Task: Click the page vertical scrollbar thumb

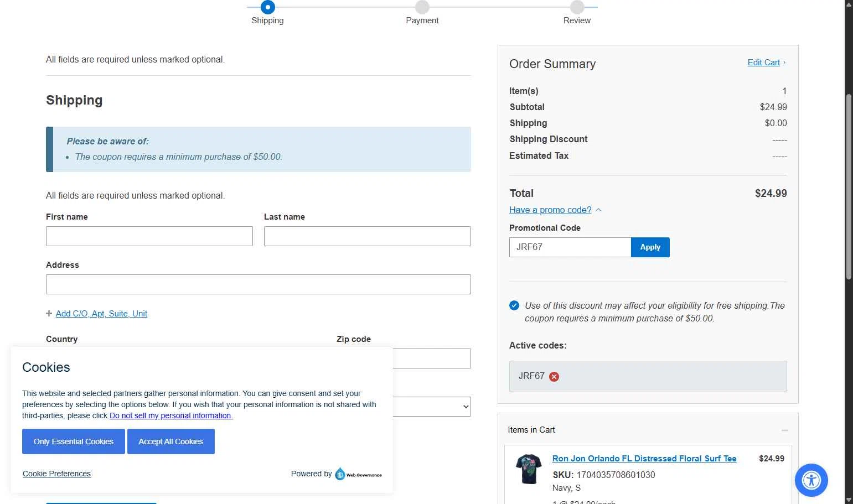Action: 849,187
